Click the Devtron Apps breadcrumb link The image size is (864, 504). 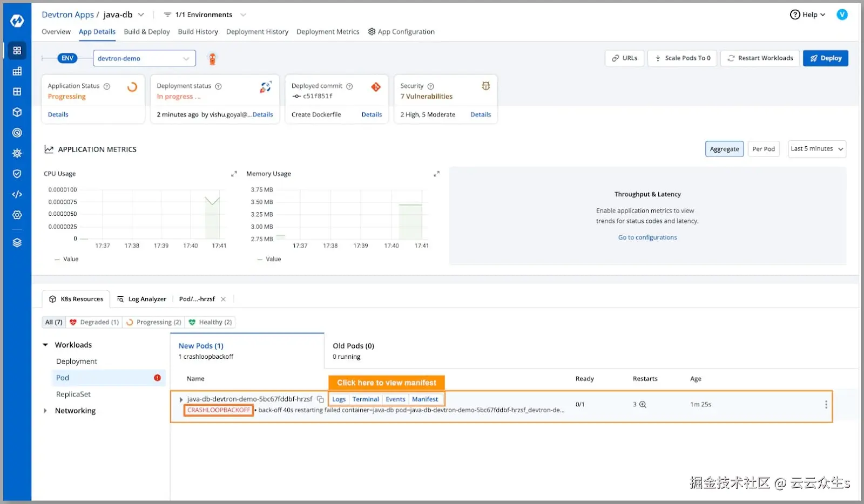coord(68,15)
